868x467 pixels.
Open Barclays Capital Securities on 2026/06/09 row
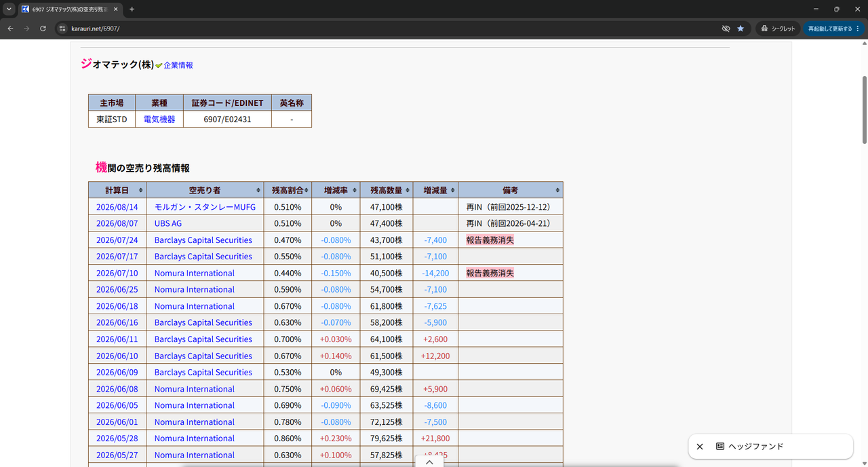point(203,372)
